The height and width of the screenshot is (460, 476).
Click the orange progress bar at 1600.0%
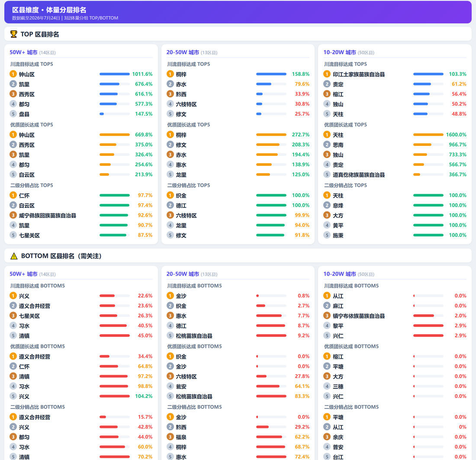point(428,135)
